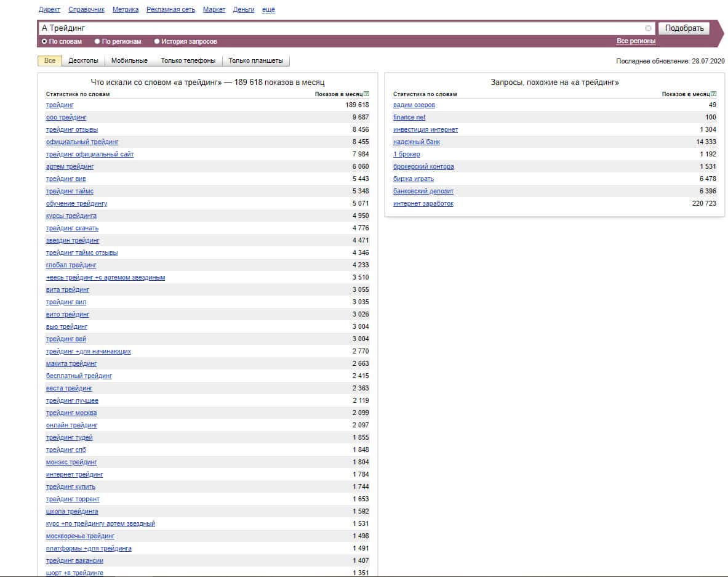The width and height of the screenshot is (728, 577).
Task: Click help icon beside left 'Показов в месяц'
Action: pyautogui.click(x=366, y=94)
